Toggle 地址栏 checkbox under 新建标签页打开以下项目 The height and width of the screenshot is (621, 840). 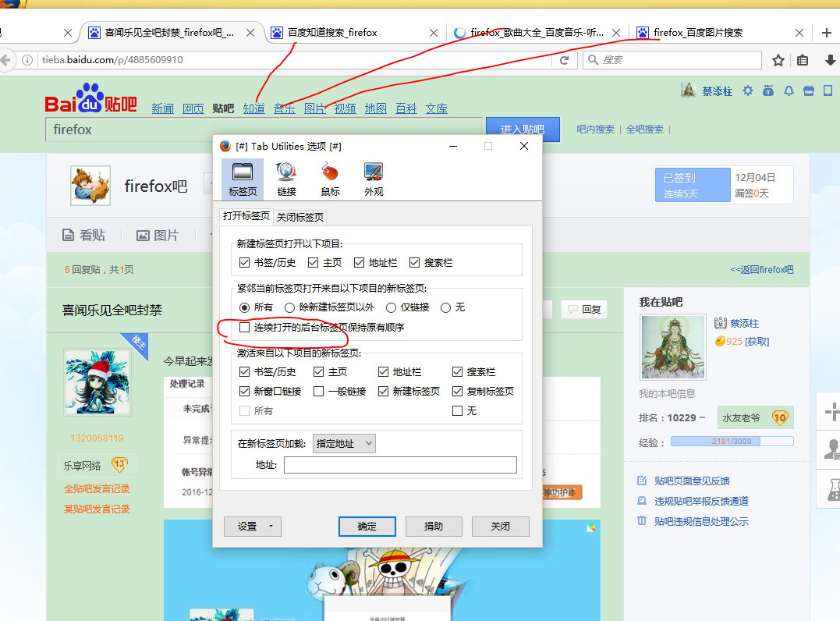[359, 263]
